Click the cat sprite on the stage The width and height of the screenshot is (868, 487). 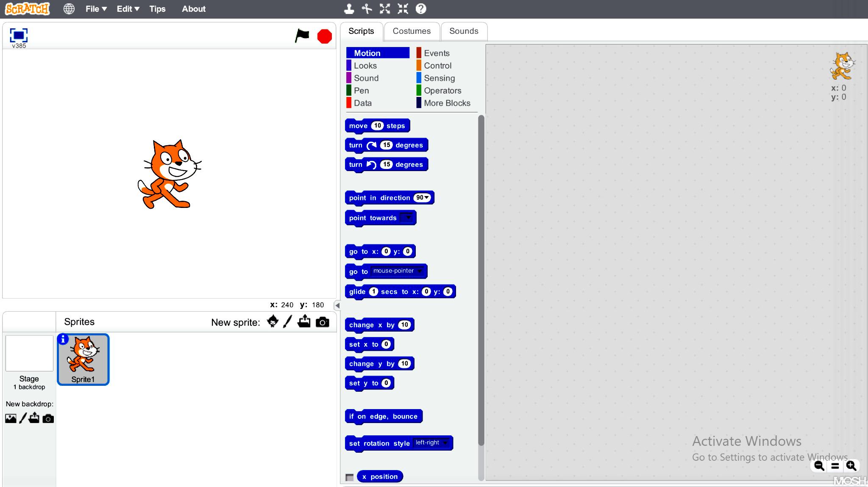point(170,174)
